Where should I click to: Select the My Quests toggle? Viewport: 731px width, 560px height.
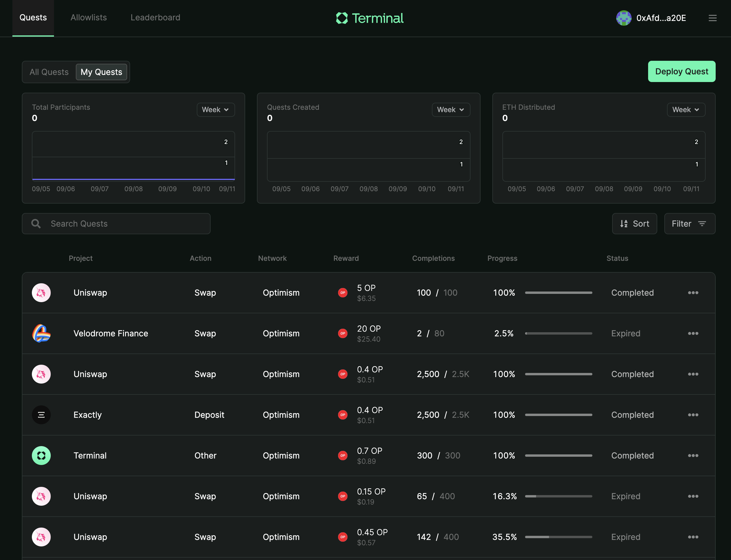(101, 72)
